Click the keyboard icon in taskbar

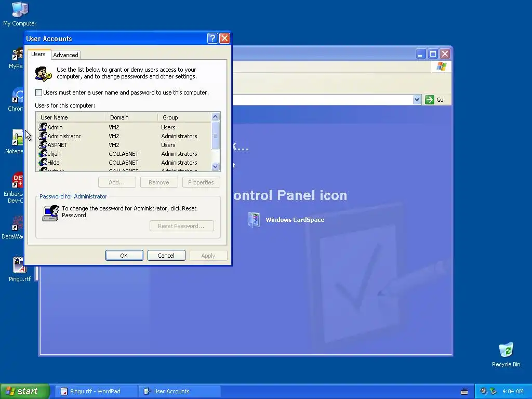pos(464,392)
